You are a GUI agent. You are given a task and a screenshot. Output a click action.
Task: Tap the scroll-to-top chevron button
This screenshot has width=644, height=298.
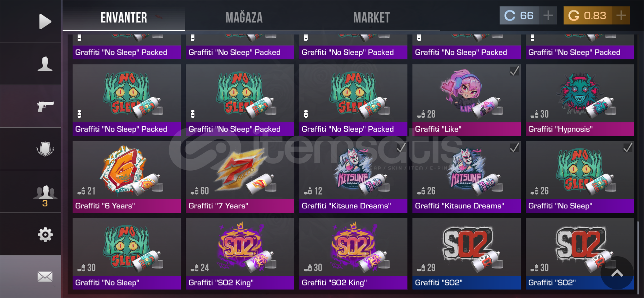pyautogui.click(x=617, y=273)
